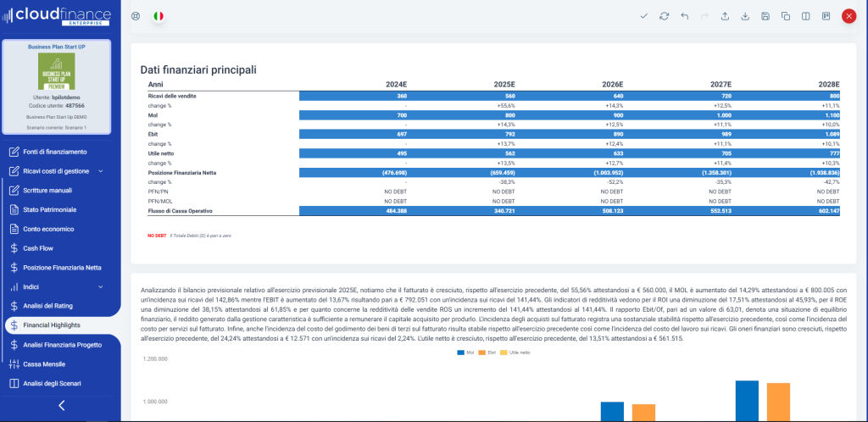Collapse the sidebar with the left arrow
The height and width of the screenshot is (422, 868).
pyautogui.click(x=61, y=405)
